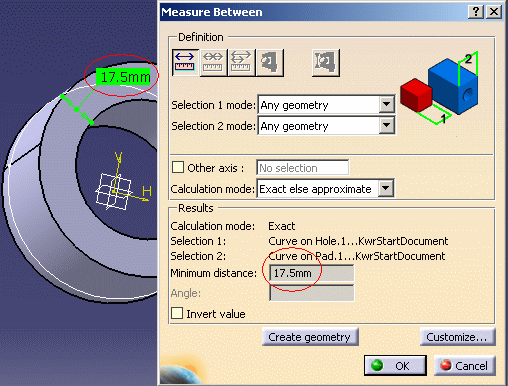Switch to the Measure Item icon

coord(270,62)
